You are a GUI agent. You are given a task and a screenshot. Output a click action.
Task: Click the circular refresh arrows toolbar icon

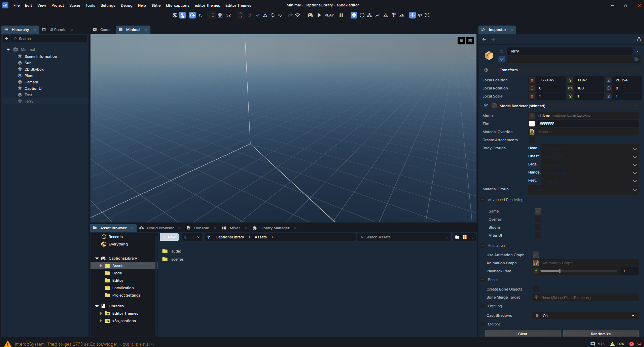(273, 15)
